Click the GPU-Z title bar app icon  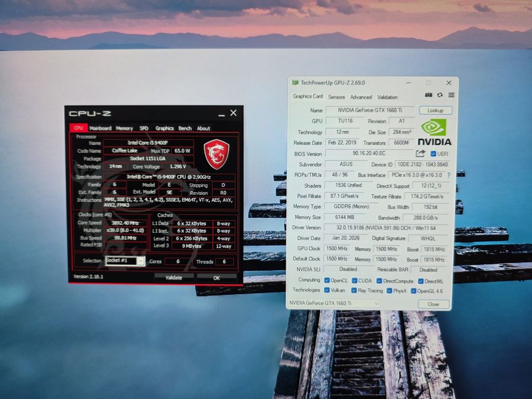295,83
